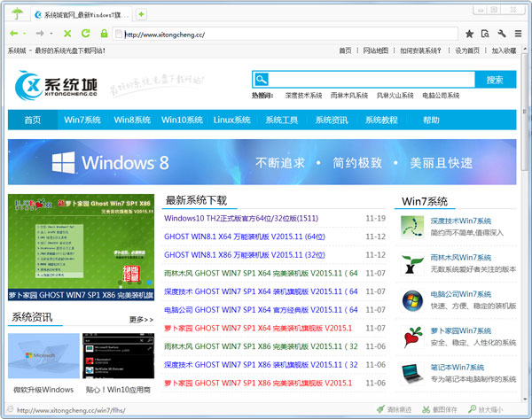The width and height of the screenshot is (532, 419).
Task: Open a new tab with plus button
Action: click(x=142, y=14)
